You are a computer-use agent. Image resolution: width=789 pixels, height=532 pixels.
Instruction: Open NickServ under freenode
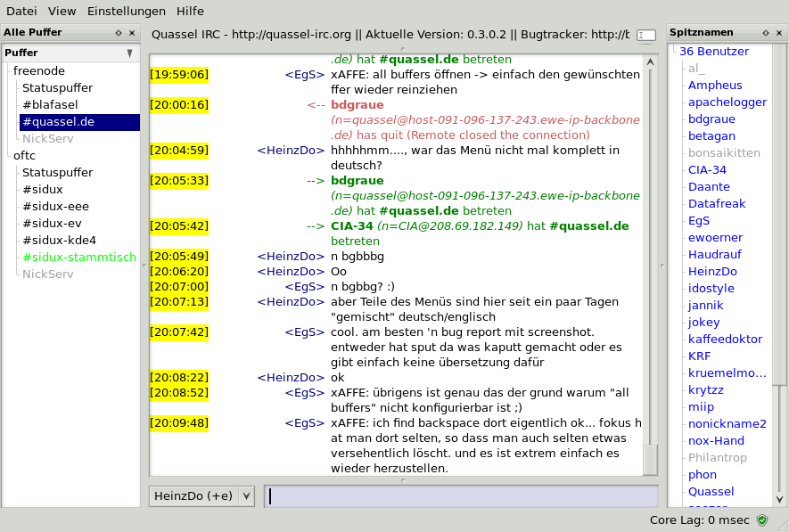(48, 139)
